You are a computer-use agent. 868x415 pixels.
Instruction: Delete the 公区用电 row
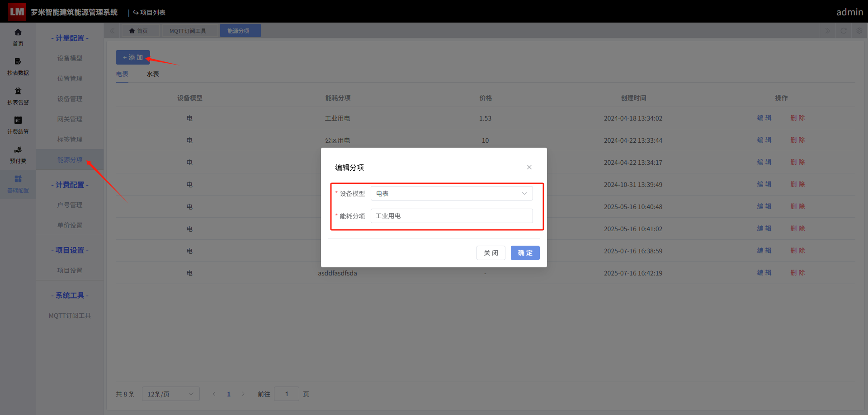click(x=798, y=140)
